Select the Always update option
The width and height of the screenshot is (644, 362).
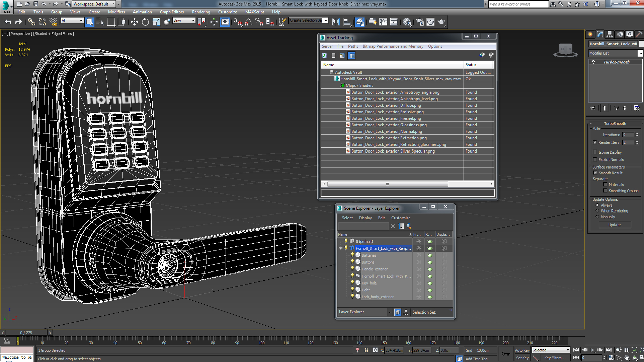pos(597,205)
